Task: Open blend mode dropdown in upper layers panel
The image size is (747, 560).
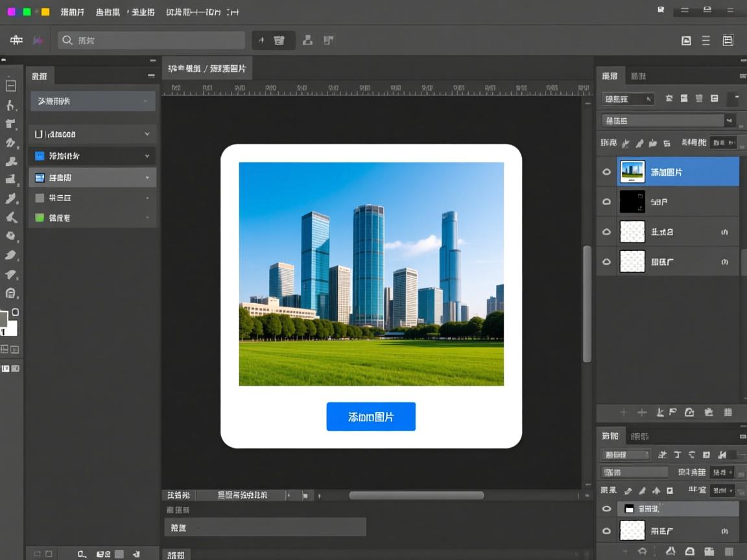Action: coord(665,121)
